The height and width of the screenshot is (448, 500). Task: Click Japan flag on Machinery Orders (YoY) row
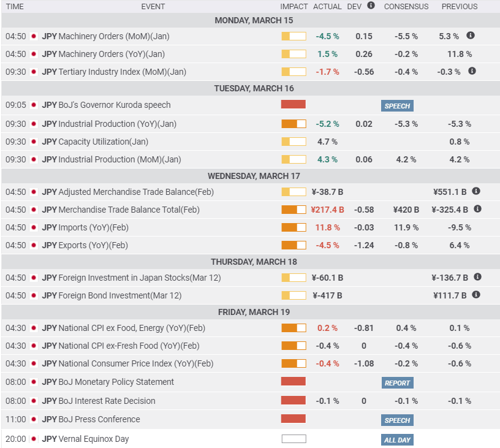tap(34, 54)
